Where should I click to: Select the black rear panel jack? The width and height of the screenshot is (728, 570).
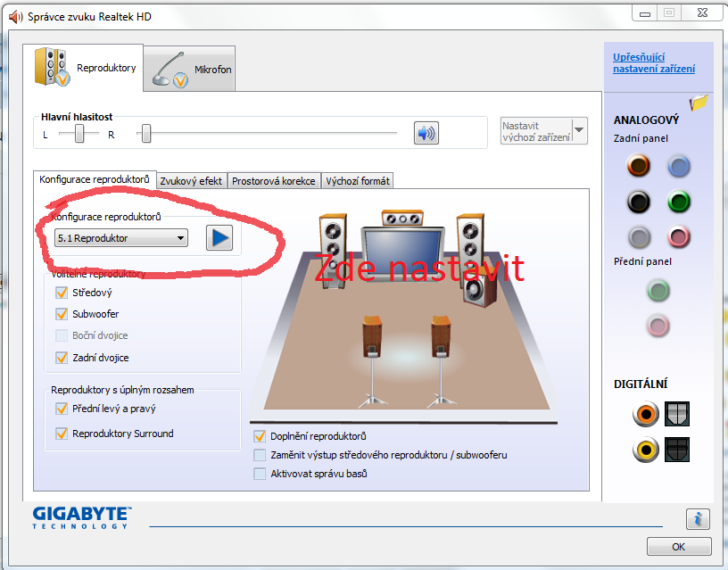tap(639, 202)
